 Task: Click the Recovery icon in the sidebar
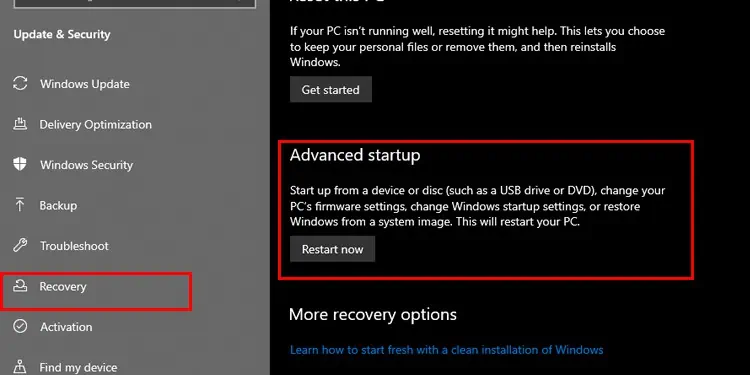point(20,286)
